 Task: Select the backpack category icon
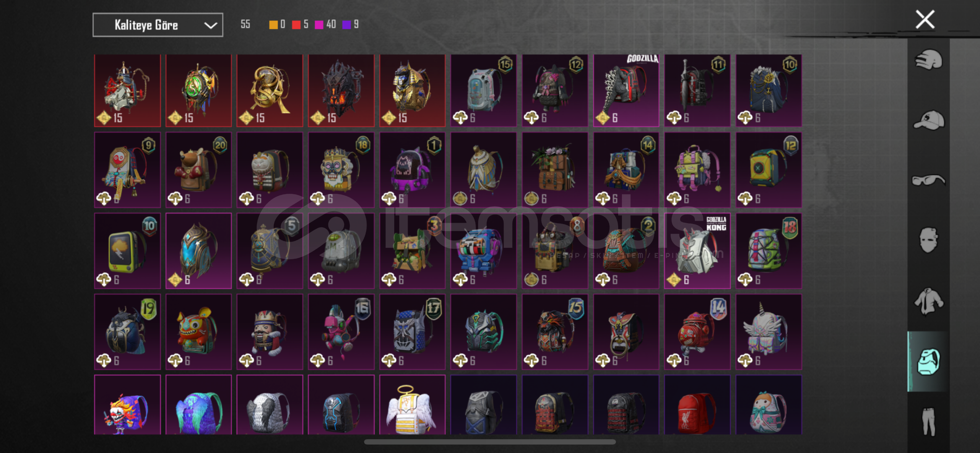[x=928, y=362]
